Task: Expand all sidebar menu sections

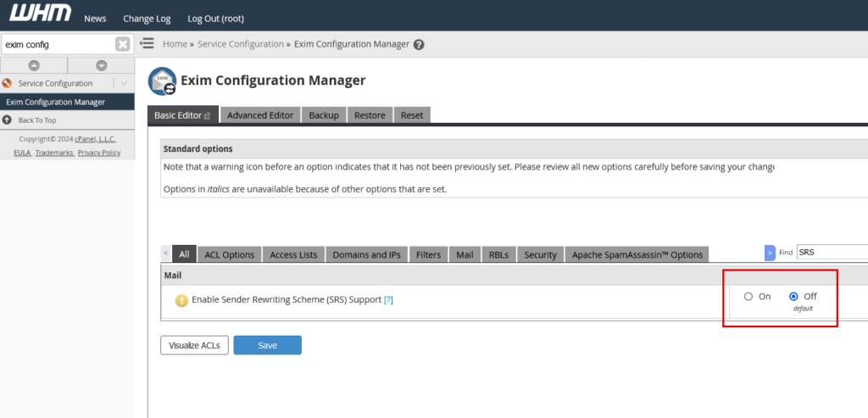Action: 101,65
